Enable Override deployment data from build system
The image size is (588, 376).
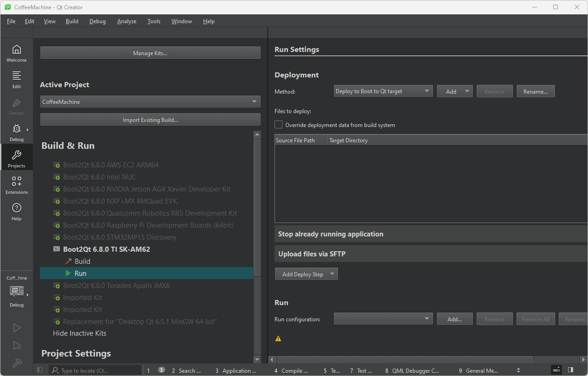coord(279,125)
